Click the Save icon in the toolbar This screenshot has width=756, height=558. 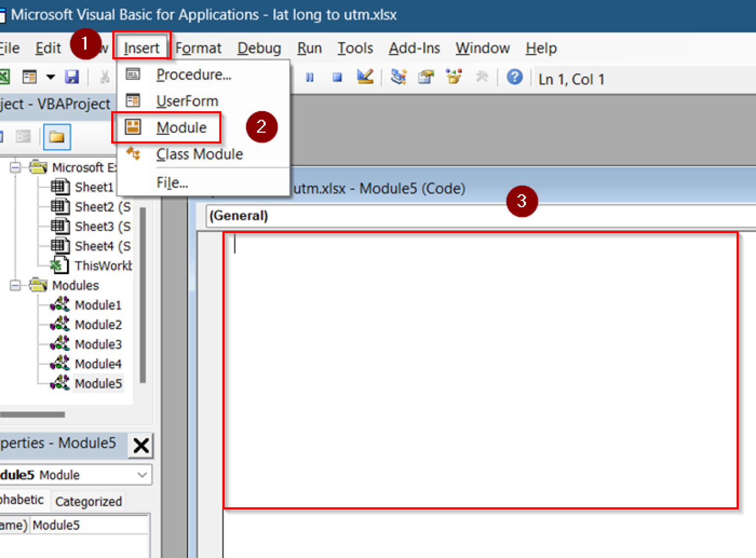[x=72, y=77]
